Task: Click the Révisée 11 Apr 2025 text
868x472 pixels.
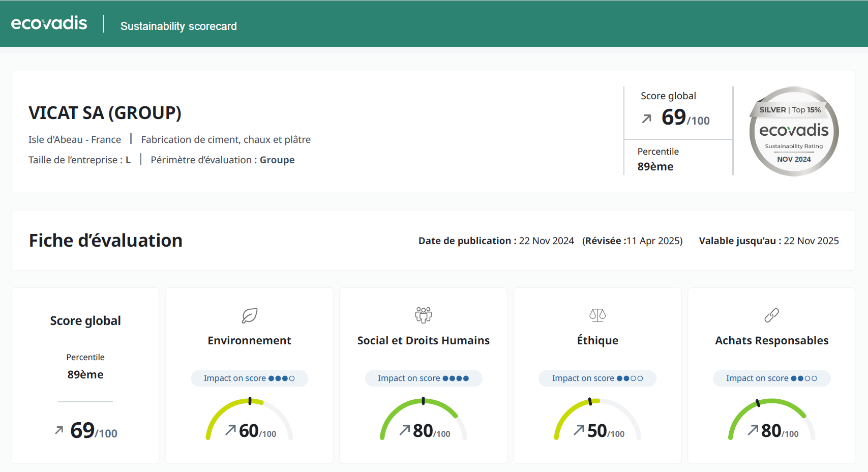Action: (633, 241)
